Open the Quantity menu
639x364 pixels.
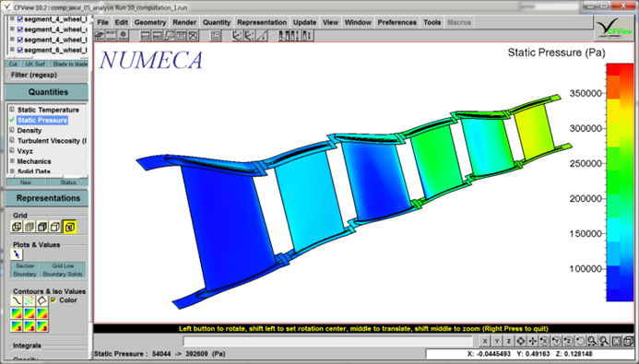217,22
